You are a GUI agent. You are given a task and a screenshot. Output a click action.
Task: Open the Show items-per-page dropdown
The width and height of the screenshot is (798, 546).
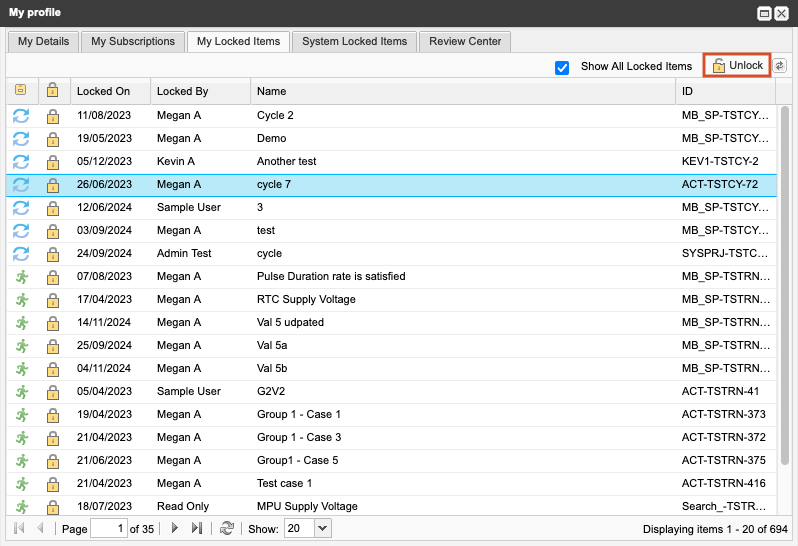pos(322,528)
